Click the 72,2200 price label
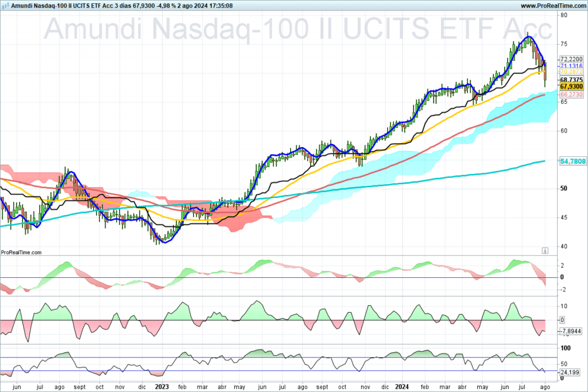This screenshot has height=392, width=588. (571, 59)
